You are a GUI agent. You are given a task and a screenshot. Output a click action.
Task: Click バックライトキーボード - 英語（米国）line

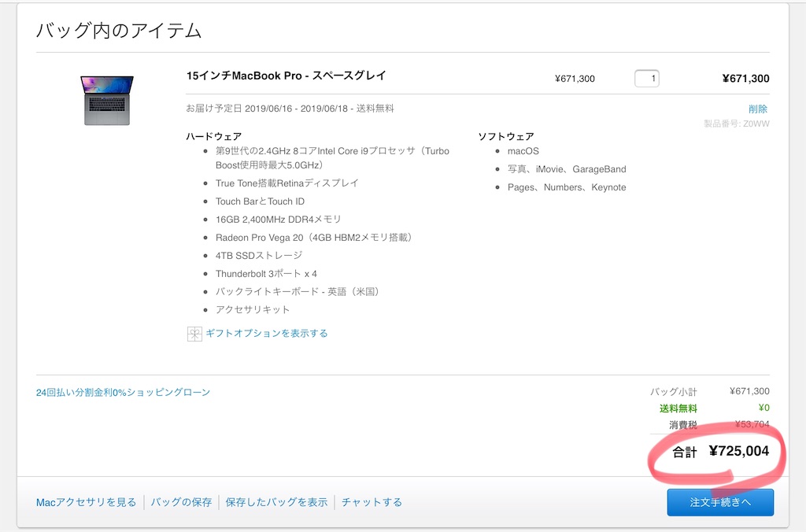point(298,291)
